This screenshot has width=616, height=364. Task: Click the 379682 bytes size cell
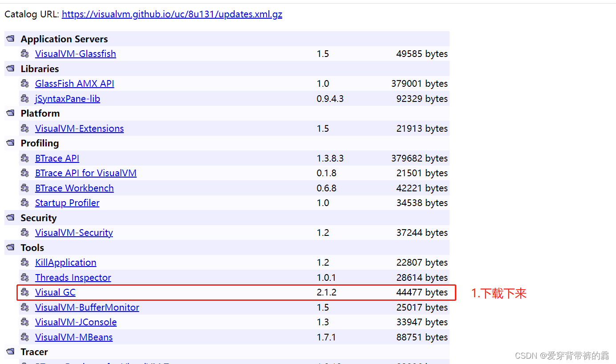coord(420,158)
